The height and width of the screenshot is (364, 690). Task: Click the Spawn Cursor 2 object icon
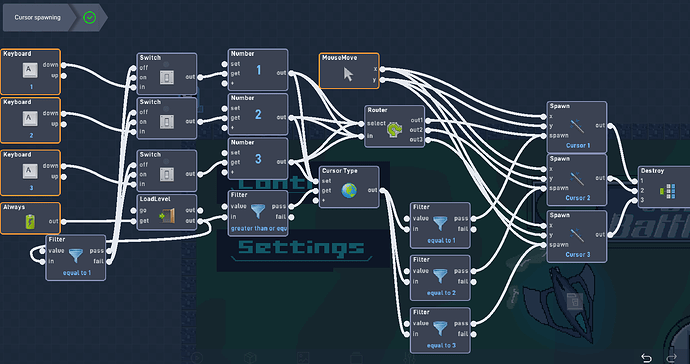click(x=577, y=179)
